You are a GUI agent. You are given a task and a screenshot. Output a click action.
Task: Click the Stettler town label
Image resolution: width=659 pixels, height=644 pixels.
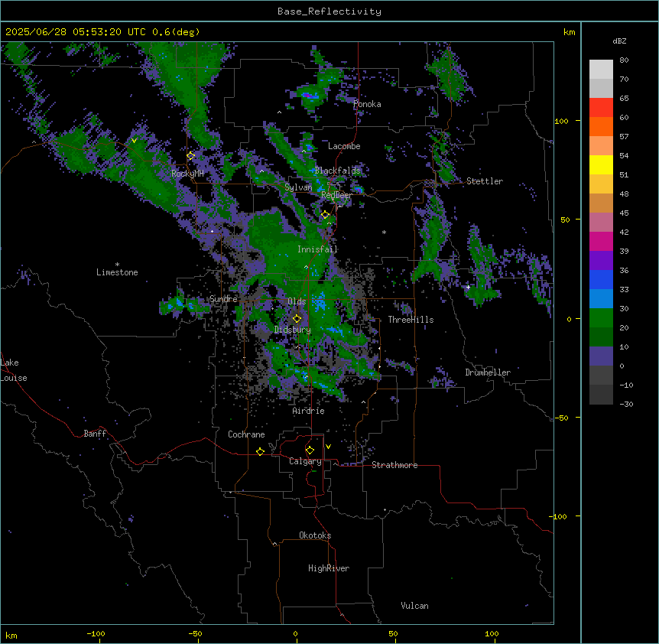[484, 181]
